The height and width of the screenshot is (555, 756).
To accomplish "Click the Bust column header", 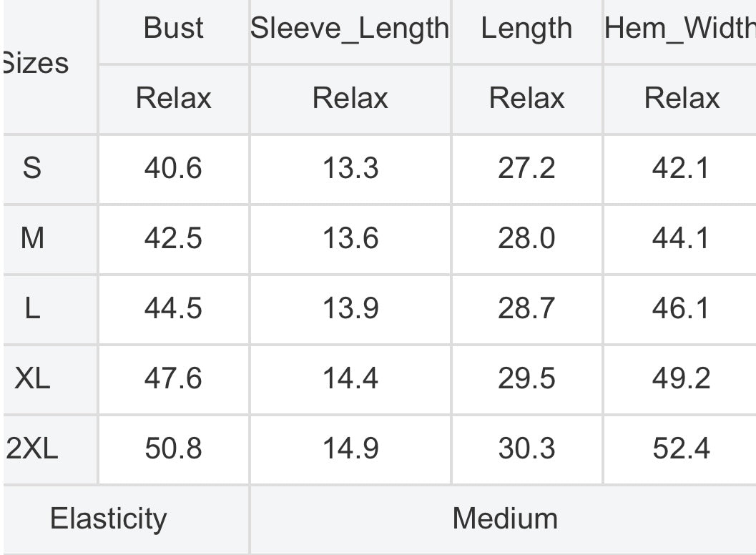I will tap(174, 28).
